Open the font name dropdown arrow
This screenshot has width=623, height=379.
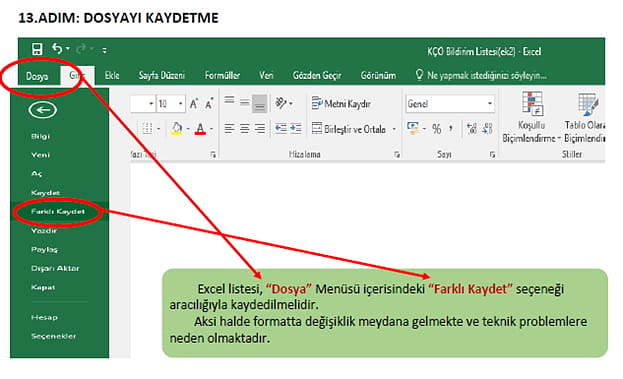pyautogui.click(x=151, y=104)
